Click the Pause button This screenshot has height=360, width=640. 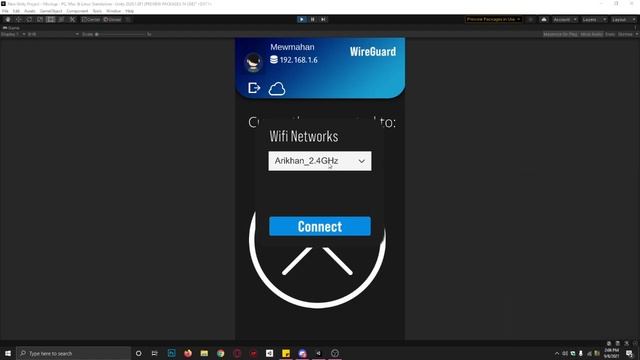313,19
